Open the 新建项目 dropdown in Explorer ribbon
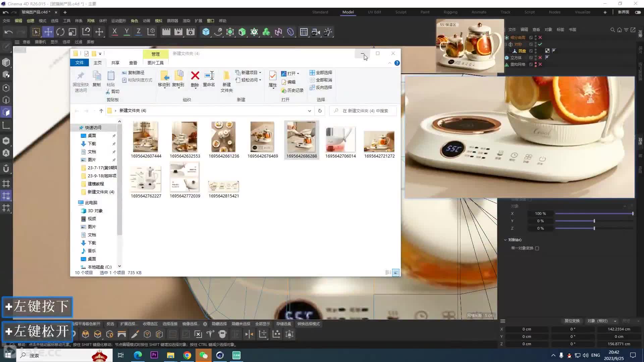 point(249,72)
